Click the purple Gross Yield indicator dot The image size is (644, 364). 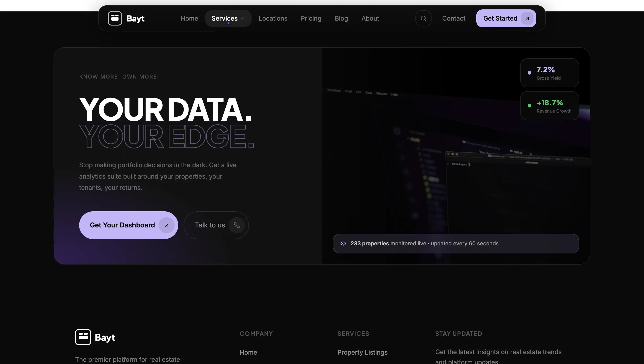[529, 73]
